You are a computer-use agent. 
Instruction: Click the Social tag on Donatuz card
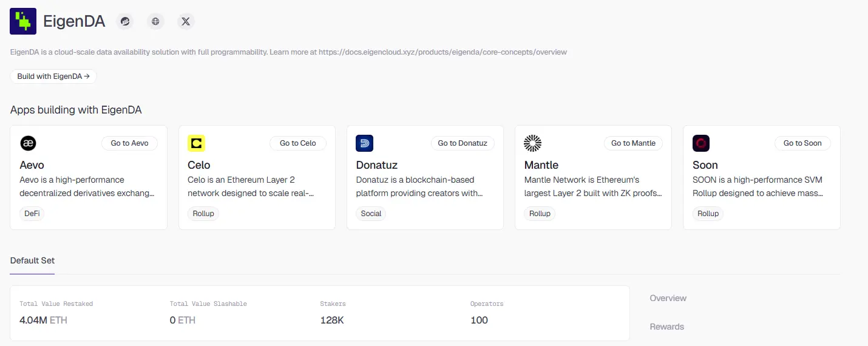[x=371, y=214]
